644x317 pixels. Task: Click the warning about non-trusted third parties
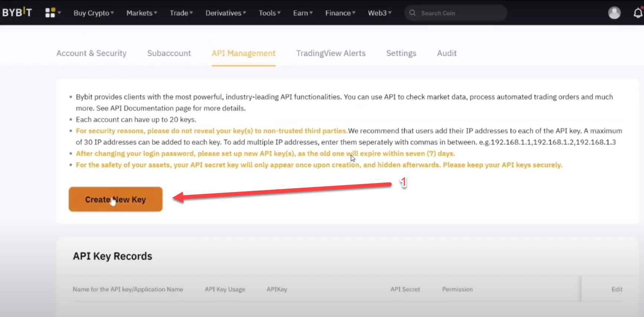pyautogui.click(x=212, y=131)
